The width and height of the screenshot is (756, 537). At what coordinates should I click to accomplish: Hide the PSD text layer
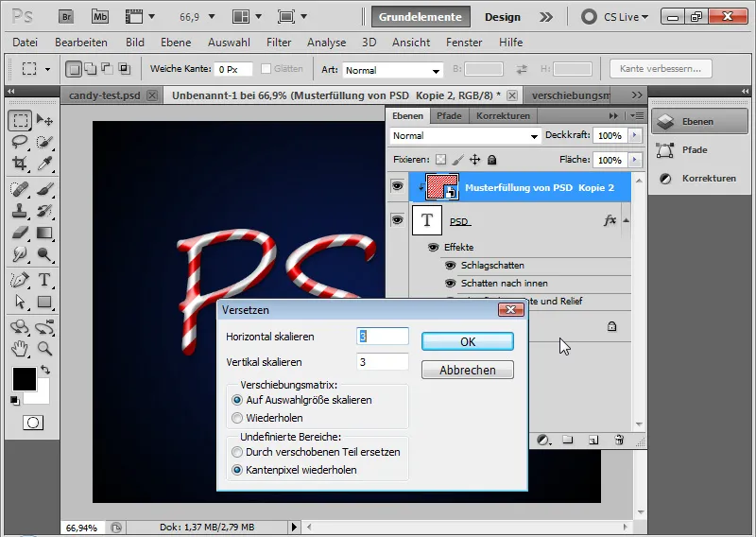(x=397, y=220)
